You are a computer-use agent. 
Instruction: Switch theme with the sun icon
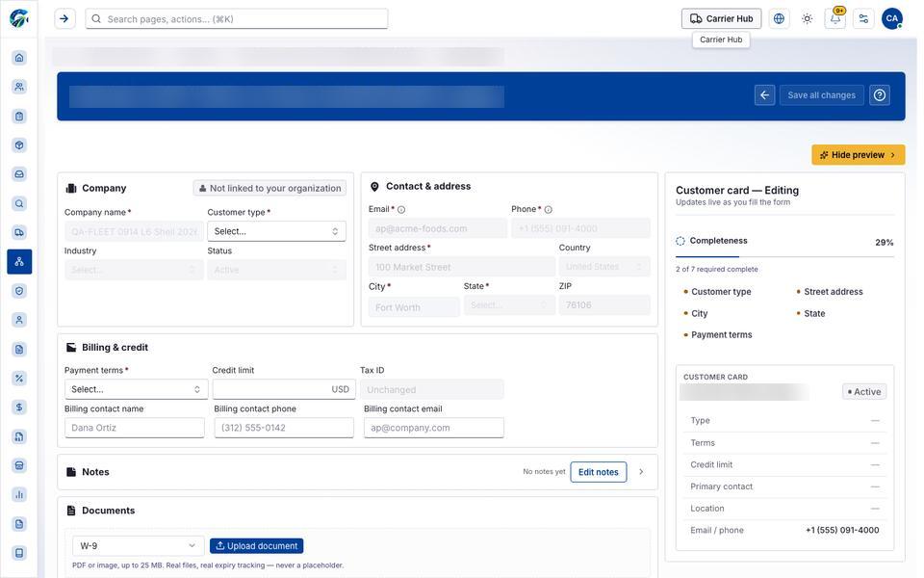coord(808,19)
